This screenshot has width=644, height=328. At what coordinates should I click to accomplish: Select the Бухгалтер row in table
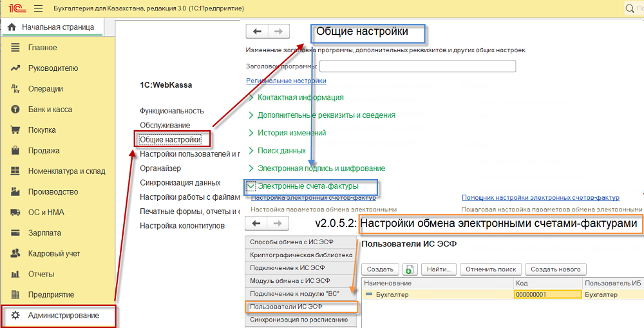(x=503, y=294)
